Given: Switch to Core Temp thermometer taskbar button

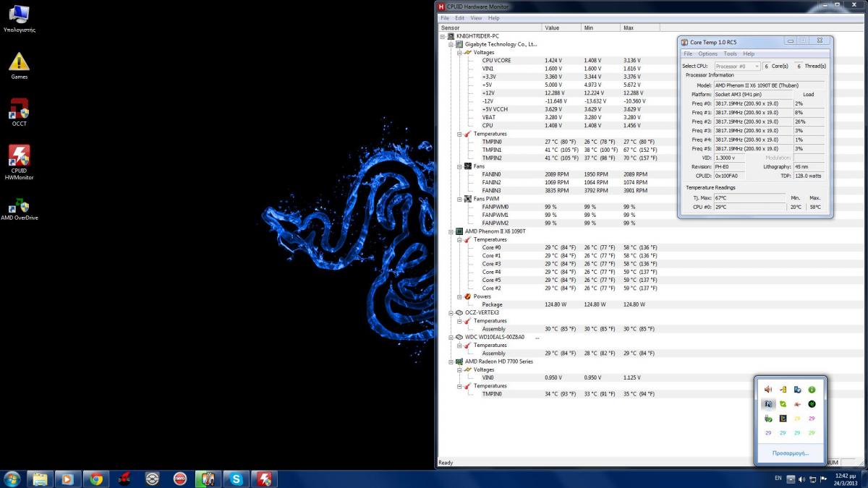Looking at the screenshot, I should click(208, 479).
